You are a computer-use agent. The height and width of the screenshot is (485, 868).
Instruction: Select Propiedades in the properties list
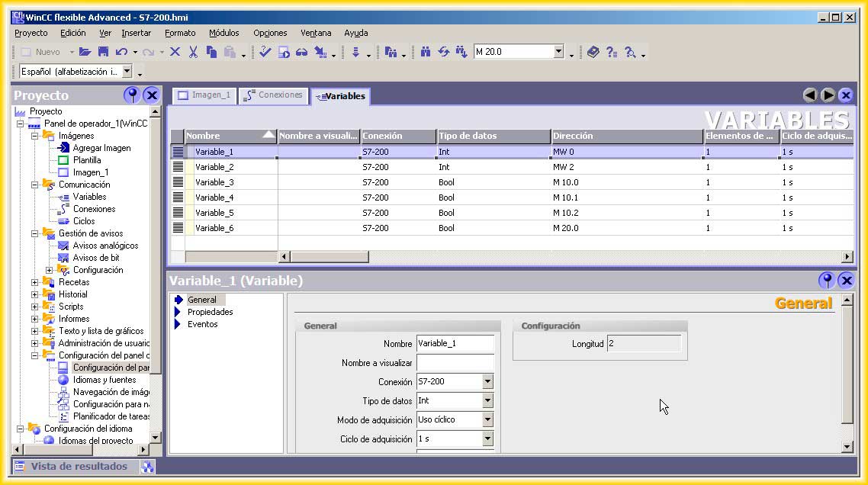[x=210, y=312]
